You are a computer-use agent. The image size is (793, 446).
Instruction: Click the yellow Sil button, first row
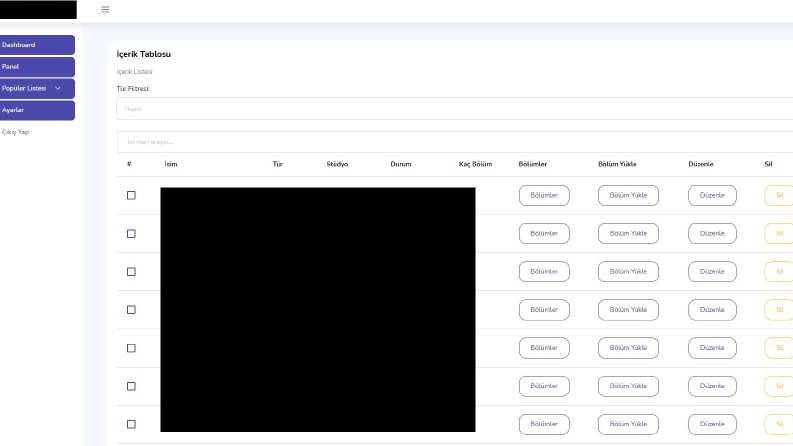tap(779, 195)
